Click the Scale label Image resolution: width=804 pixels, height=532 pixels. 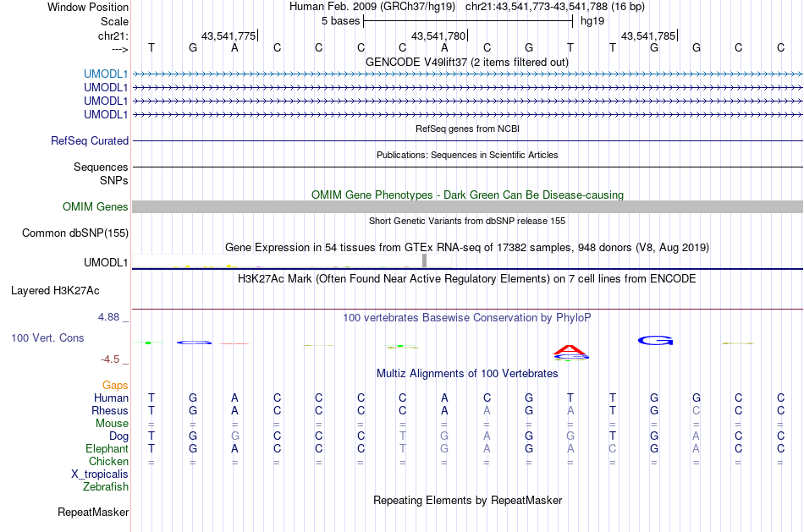point(115,21)
